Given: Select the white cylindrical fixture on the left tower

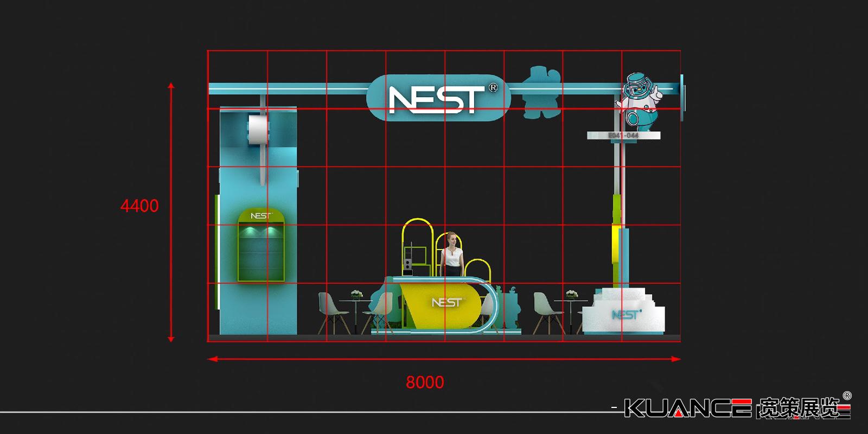Looking at the screenshot, I should click(x=259, y=130).
